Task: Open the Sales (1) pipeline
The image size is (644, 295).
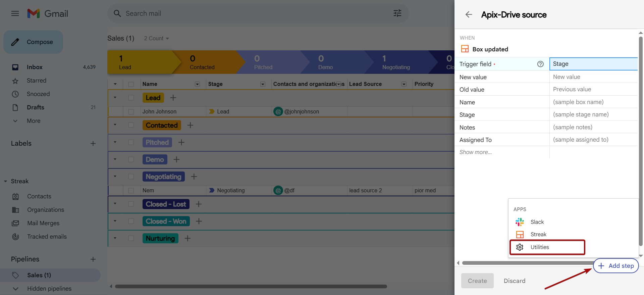Action: click(x=50, y=275)
